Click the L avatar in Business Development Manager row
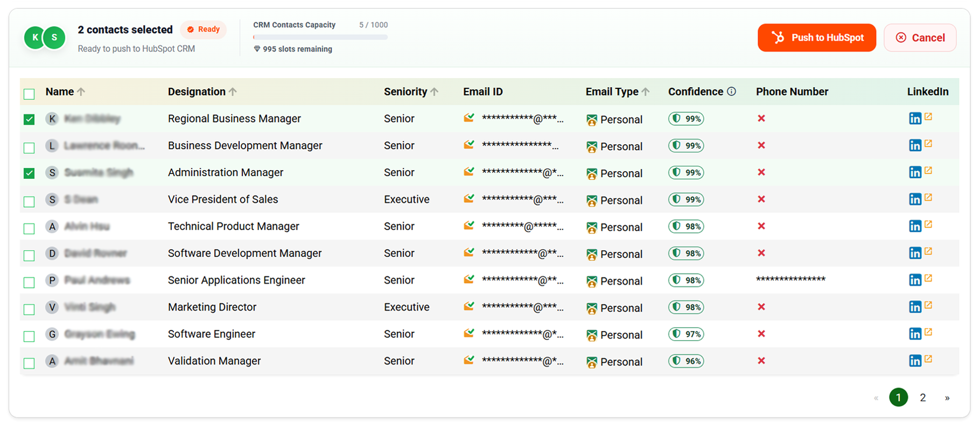Viewport: 980px width, 428px height. click(x=52, y=145)
